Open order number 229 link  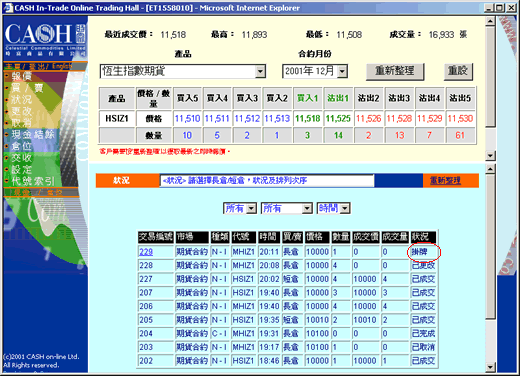pos(146,252)
